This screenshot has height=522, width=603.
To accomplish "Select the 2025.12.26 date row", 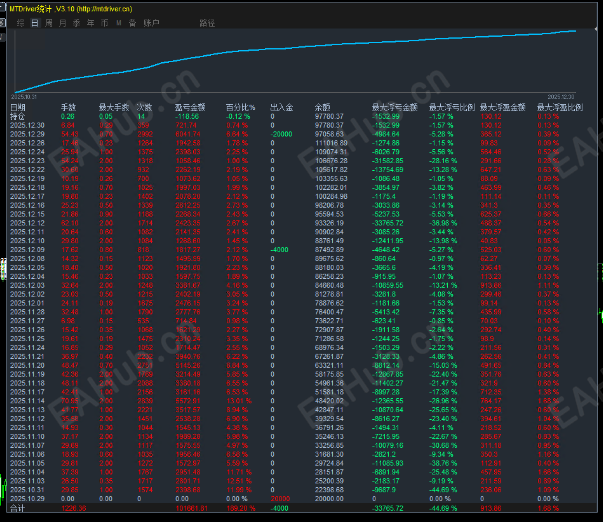I will point(27,143).
